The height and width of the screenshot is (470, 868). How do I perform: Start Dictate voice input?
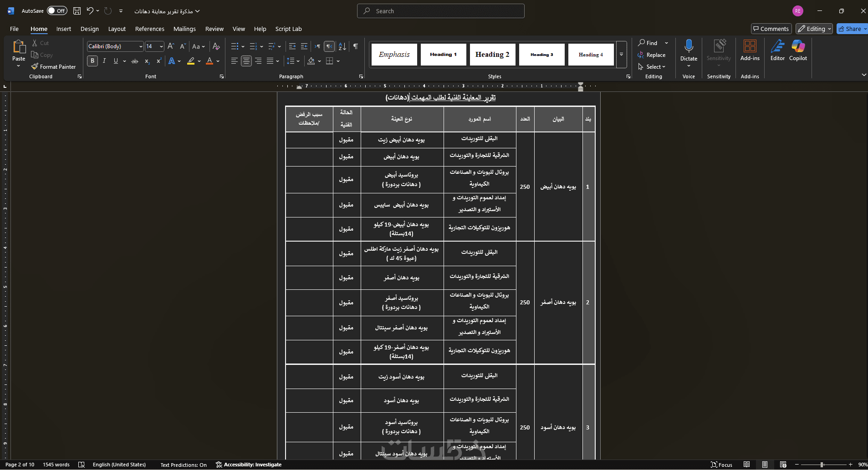(689, 51)
